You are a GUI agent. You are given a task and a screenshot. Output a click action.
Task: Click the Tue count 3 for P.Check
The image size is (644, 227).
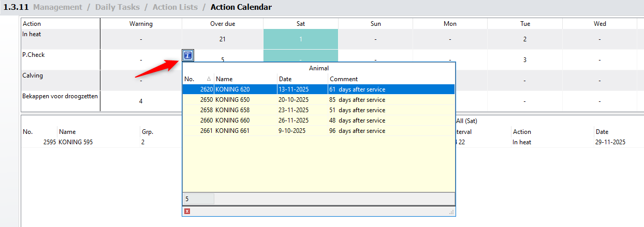[x=525, y=60]
